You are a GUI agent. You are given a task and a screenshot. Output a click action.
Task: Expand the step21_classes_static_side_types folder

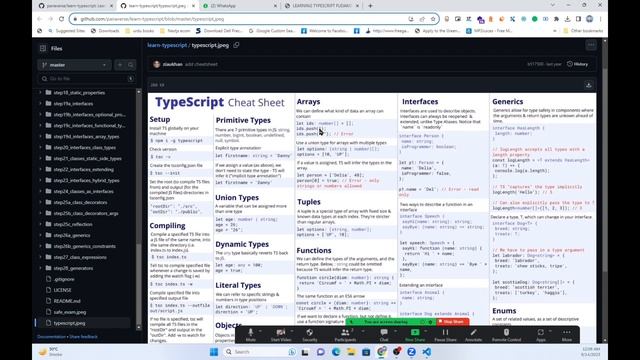coord(40,158)
